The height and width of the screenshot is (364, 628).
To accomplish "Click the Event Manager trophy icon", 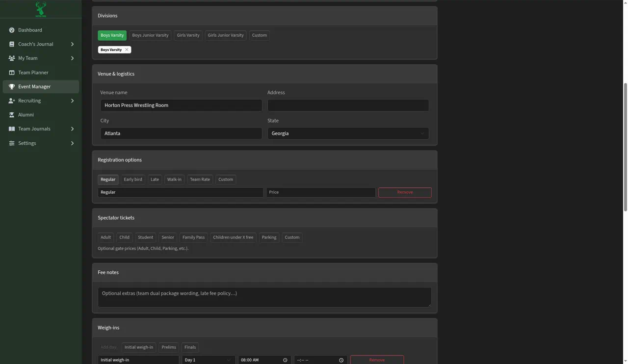I will click(x=12, y=87).
